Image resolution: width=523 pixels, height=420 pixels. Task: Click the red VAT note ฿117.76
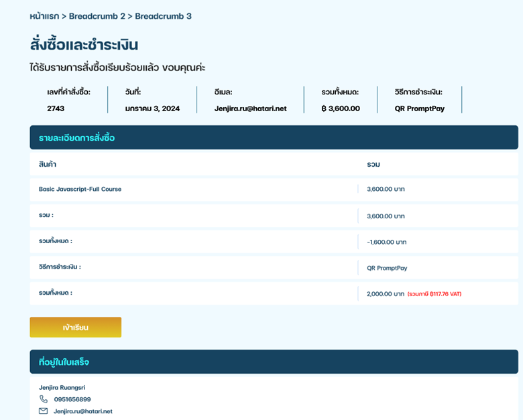click(x=434, y=294)
